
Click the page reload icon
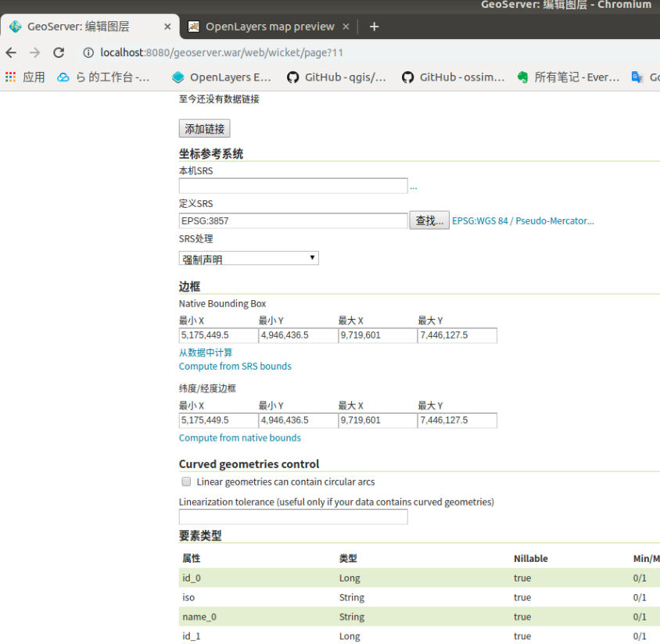(59, 53)
